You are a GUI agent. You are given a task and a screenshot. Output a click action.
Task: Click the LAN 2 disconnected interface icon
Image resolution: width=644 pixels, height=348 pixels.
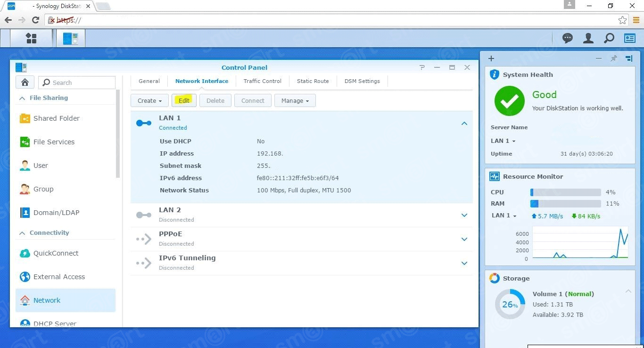tap(144, 215)
